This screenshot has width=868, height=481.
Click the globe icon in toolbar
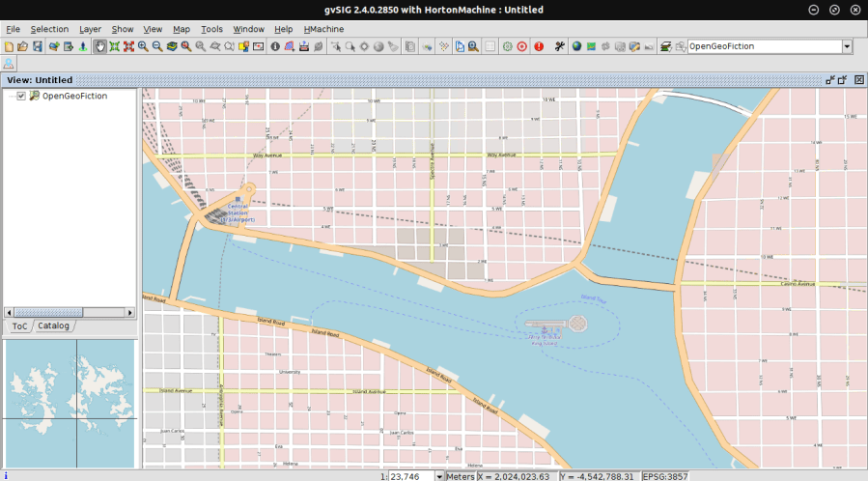(x=576, y=46)
